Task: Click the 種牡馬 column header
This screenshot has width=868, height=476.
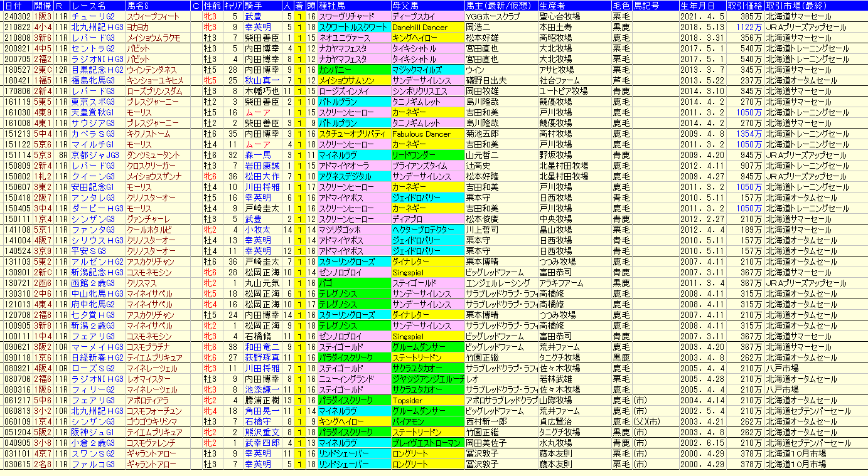Action: point(333,6)
